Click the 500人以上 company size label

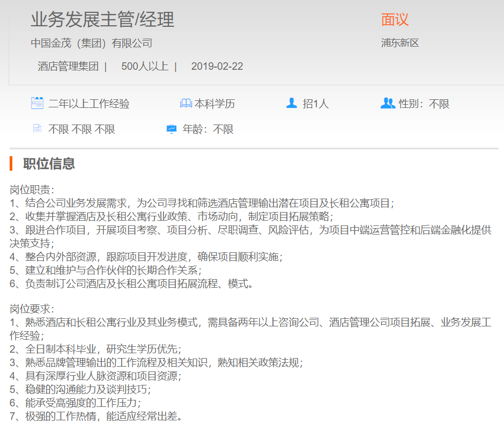pos(145,67)
